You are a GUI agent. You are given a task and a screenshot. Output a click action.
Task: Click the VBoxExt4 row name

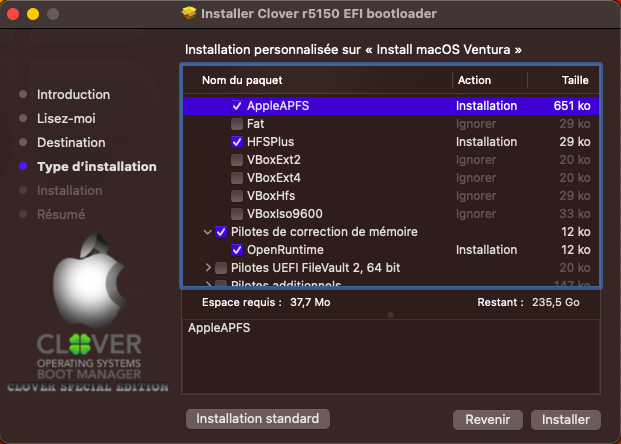point(274,178)
